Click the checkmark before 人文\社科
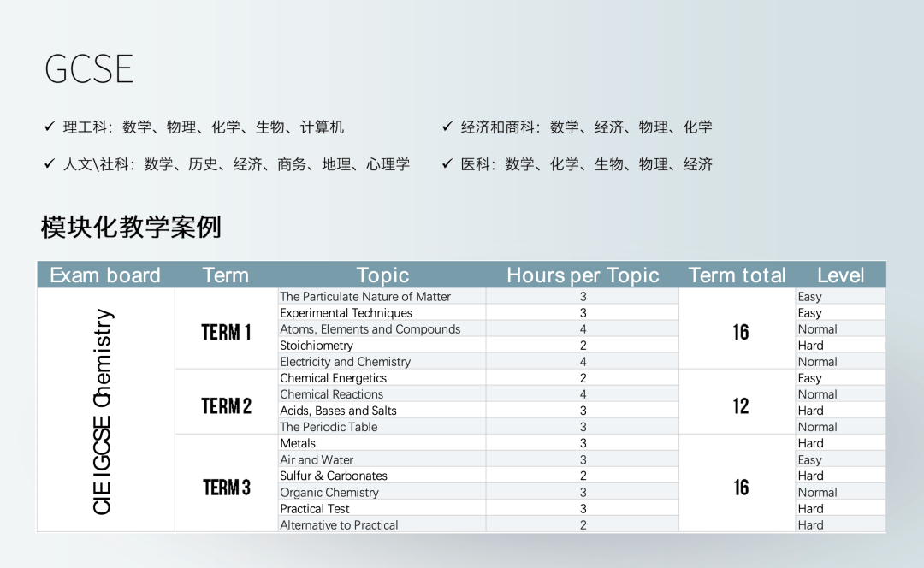 [50, 163]
